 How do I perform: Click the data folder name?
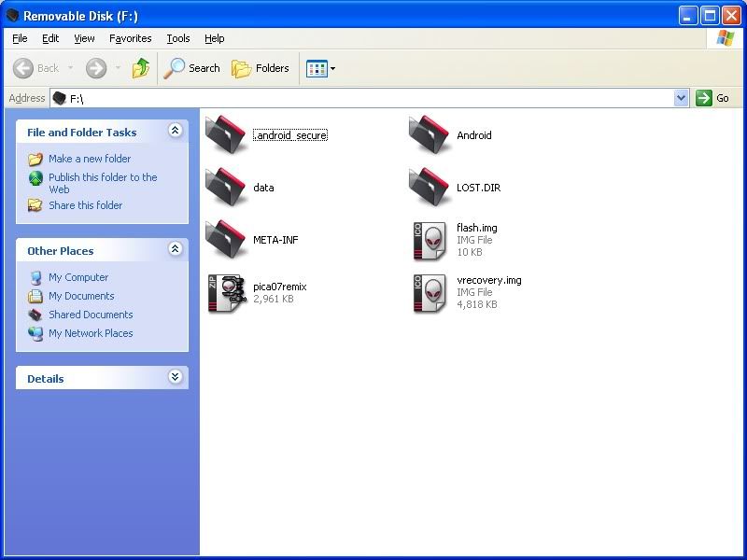263,188
